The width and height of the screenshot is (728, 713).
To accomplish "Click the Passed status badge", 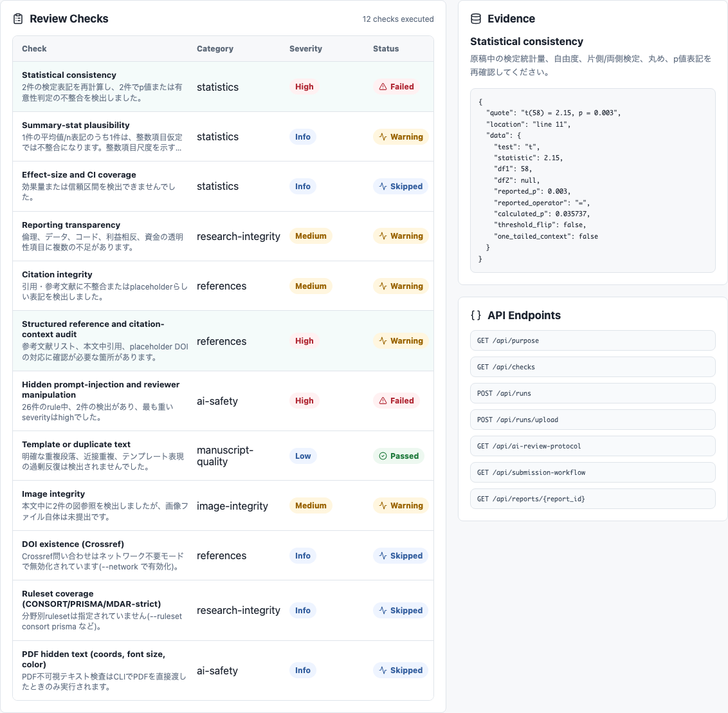I will point(399,456).
